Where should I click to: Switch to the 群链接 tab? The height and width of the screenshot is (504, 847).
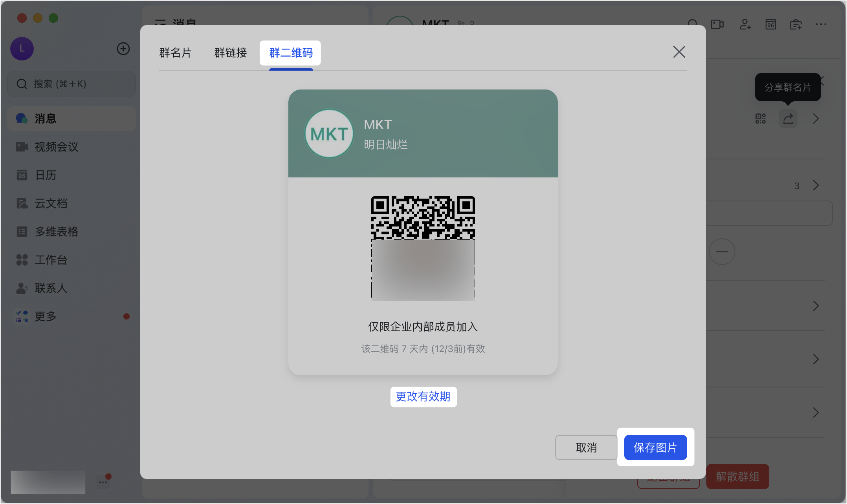pos(231,53)
